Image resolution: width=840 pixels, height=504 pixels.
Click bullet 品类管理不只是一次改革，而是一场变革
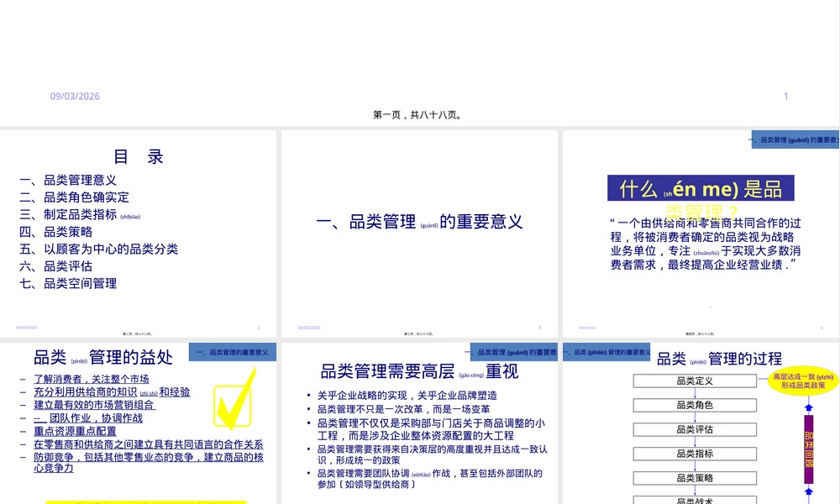click(403, 409)
